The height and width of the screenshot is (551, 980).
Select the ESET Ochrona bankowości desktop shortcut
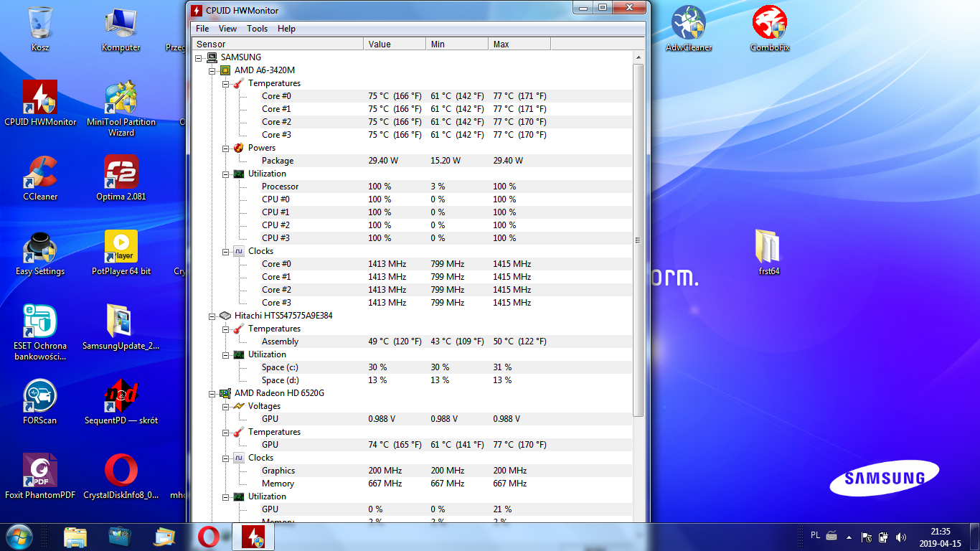tap(40, 332)
